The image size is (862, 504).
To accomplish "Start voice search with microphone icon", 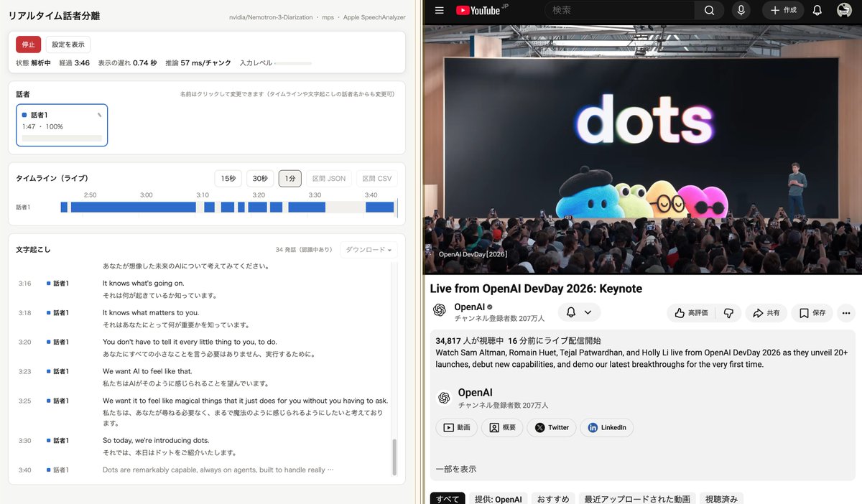I will (x=741, y=10).
